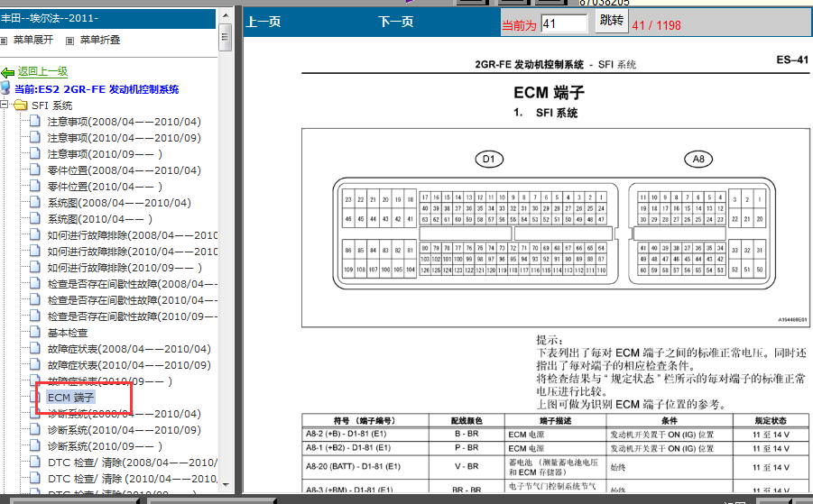Screen dimensions: 813x504
Task: Click the sidebar scrollbar up arrow
Action: 225,15
